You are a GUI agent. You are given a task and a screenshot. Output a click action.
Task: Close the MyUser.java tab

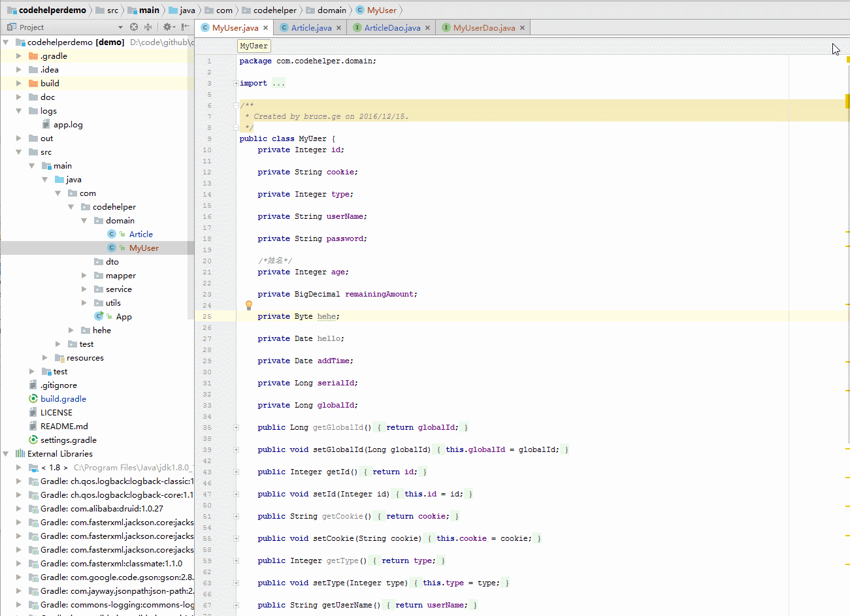click(265, 27)
